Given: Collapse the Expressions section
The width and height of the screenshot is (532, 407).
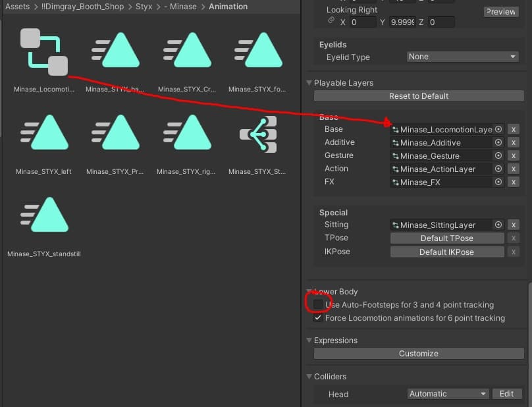Looking at the screenshot, I should pyautogui.click(x=309, y=340).
